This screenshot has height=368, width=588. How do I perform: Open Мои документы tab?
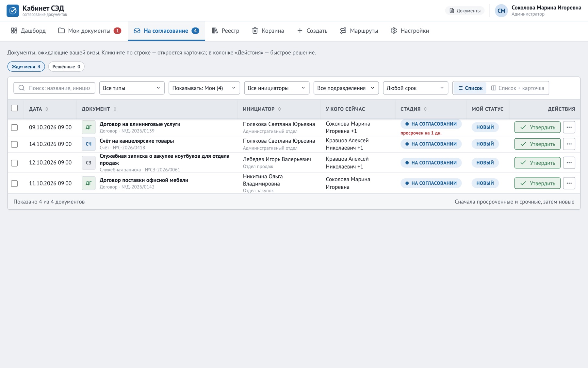pos(90,31)
